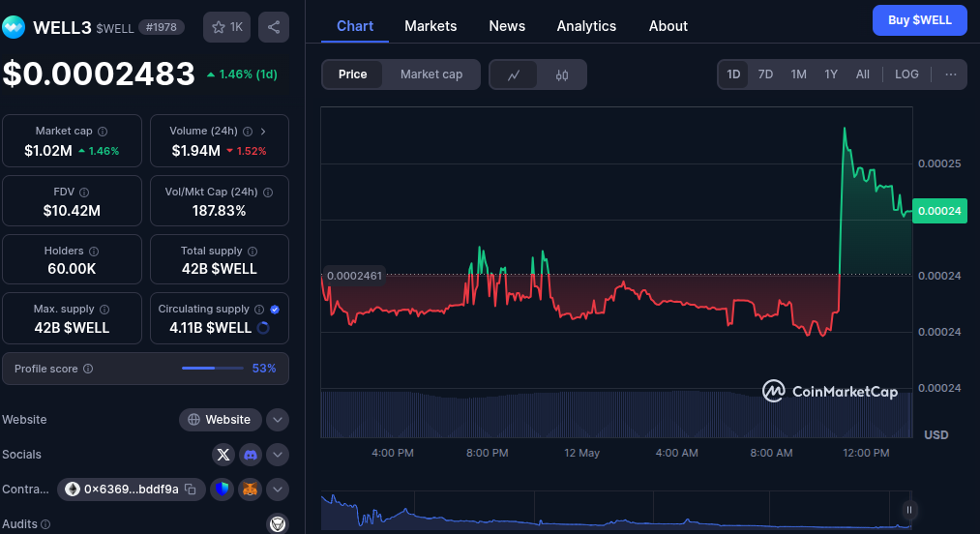This screenshot has width=980, height=534.
Task: Click Volume (24h) info icon
Action: tap(248, 132)
